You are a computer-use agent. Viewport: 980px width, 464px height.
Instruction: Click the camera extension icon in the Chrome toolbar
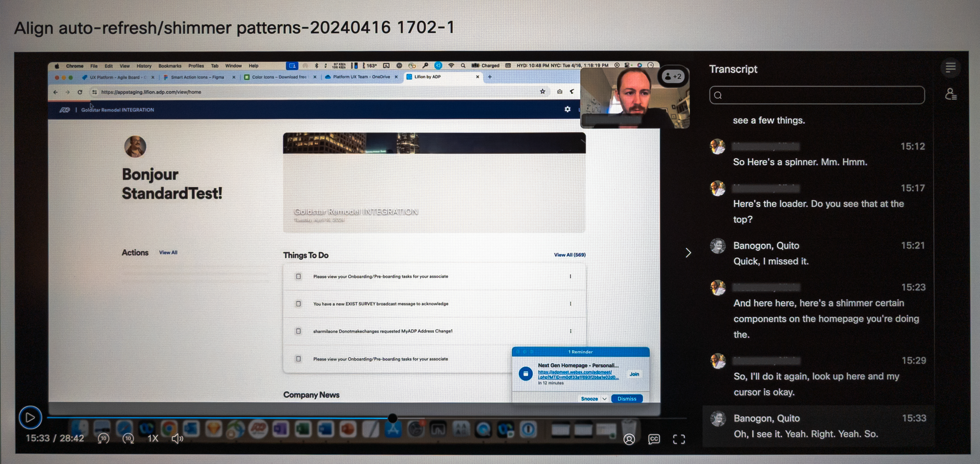[x=560, y=91]
